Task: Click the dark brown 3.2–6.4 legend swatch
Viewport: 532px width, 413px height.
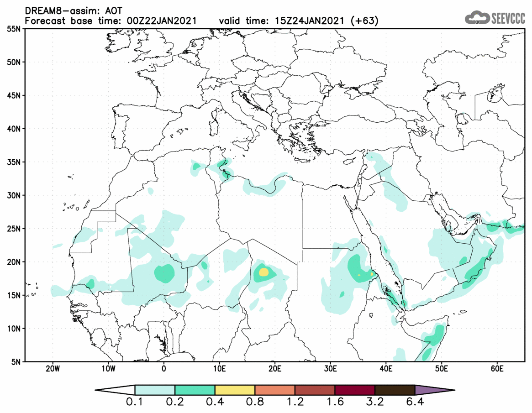Action: tap(395, 390)
